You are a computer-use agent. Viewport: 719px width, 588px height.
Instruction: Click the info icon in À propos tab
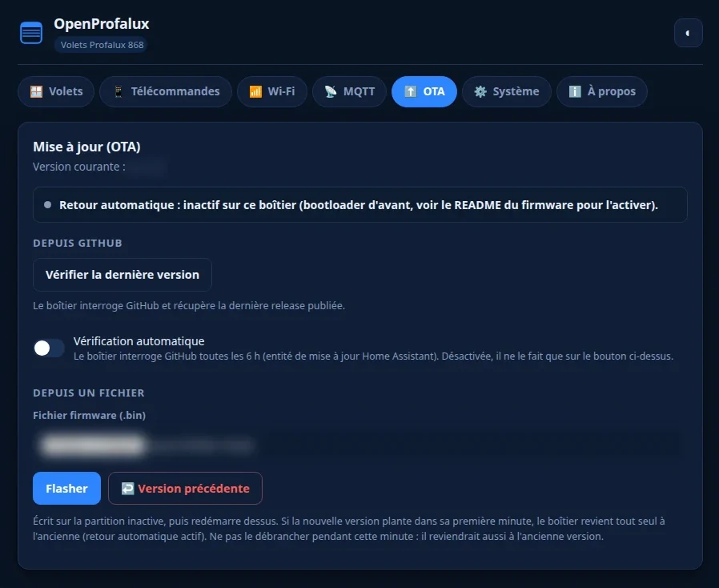coord(575,91)
